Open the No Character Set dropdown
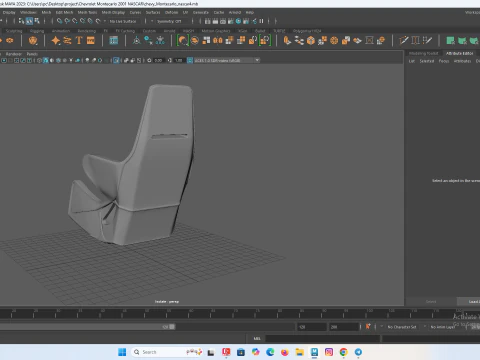The image size is (480, 360). tap(402, 327)
